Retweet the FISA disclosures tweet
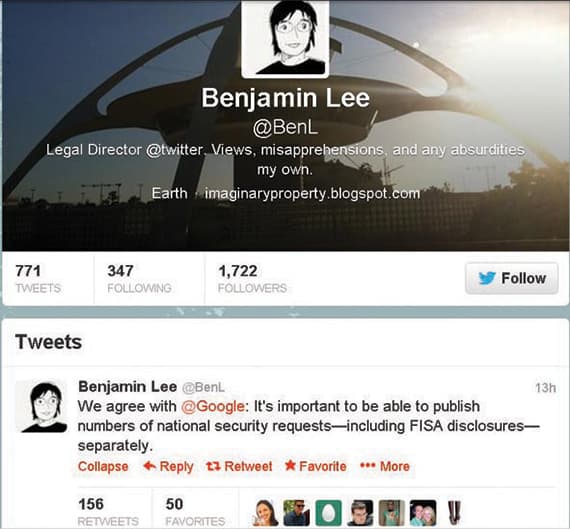The image size is (570, 529). point(239,466)
